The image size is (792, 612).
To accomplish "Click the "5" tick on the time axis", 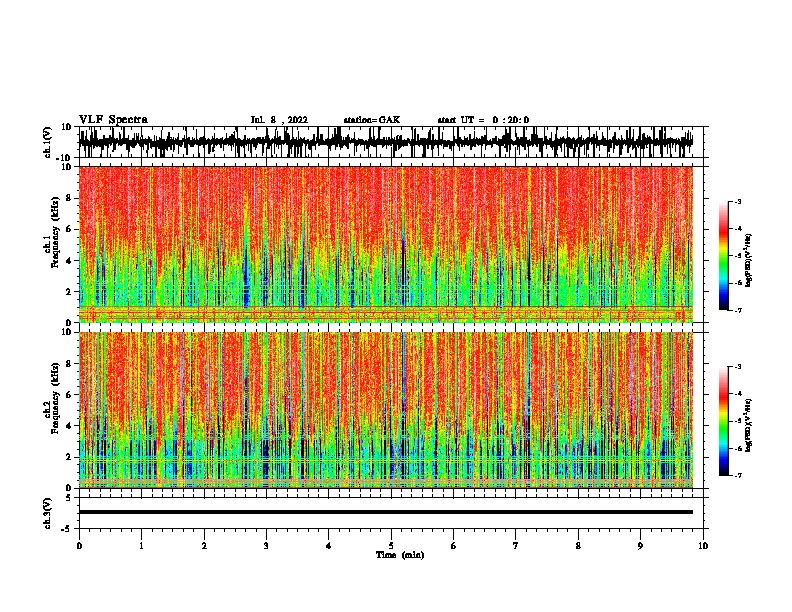I will coord(391,546).
